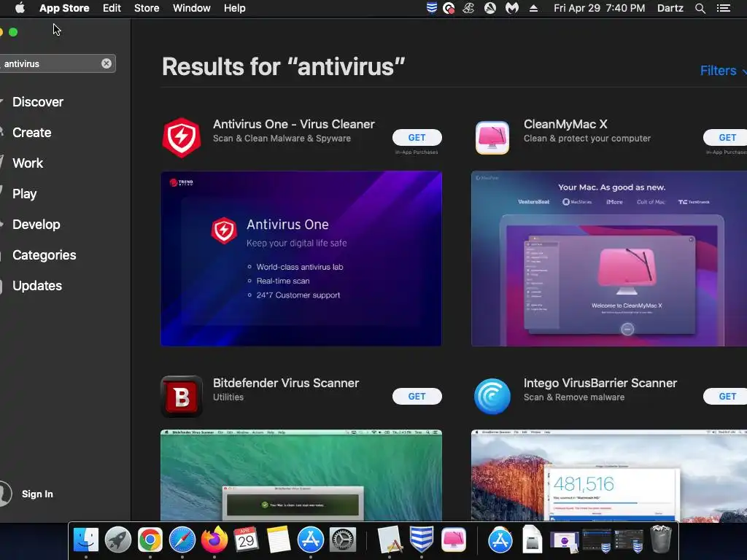Open CleanMyMac X pink icon in the Dock
This screenshot has height=560, width=747.
pos(454,540)
